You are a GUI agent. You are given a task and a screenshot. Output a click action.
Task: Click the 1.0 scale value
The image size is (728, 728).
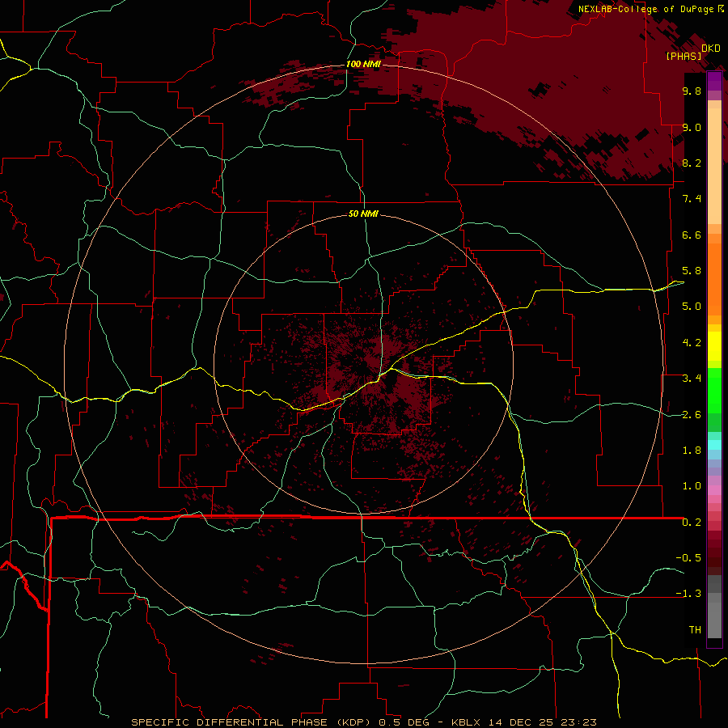(x=692, y=486)
